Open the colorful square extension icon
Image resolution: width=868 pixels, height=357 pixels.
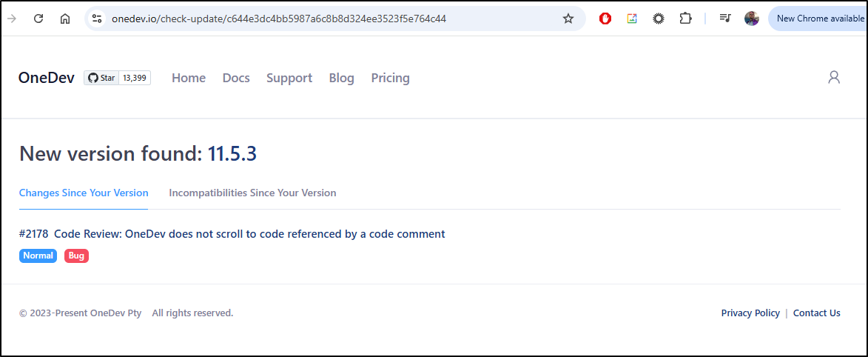(x=632, y=19)
